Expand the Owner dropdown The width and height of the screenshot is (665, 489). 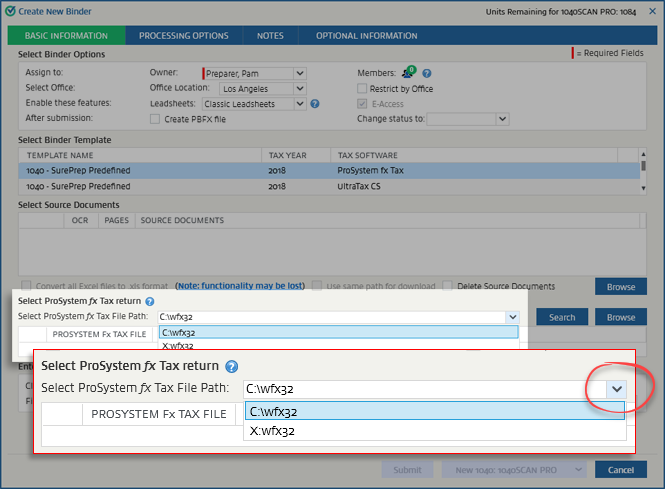(299, 73)
